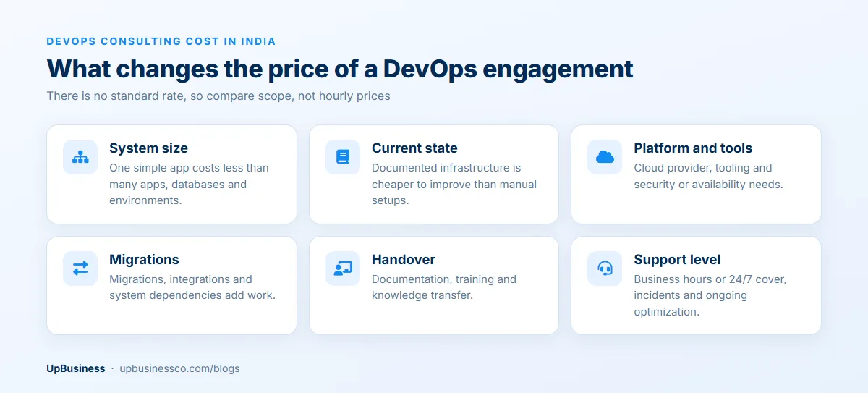Click the upbusinessco.com/blogs link
This screenshot has height=393, width=868.
pos(179,368)
